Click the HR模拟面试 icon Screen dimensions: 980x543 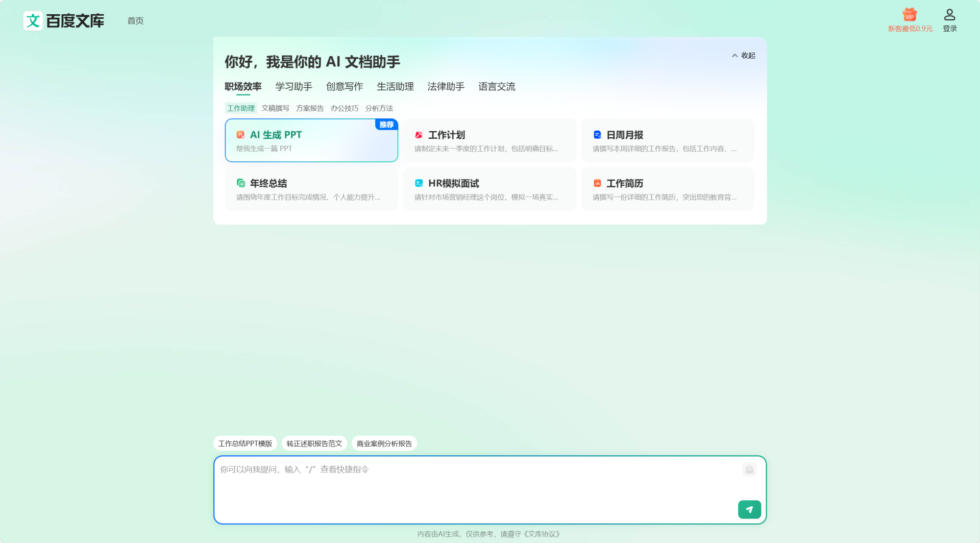[x=418, y=183]
